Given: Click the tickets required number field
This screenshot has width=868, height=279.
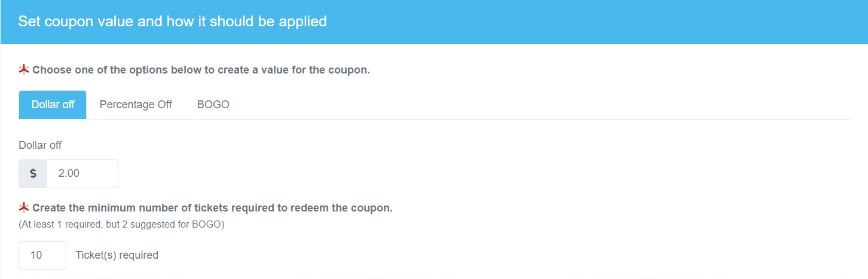Looking at the screenshot, I should click(42, 255).
